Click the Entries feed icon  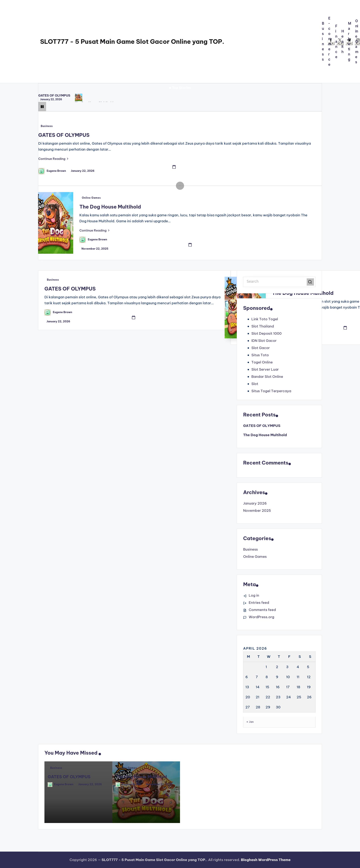(x=245, y=603)
